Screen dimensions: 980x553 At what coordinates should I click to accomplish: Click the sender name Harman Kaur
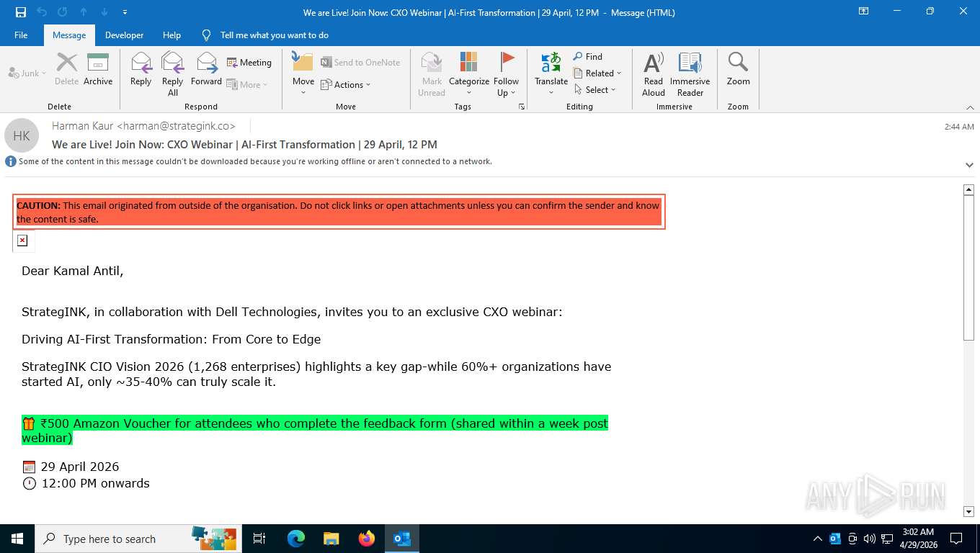tap(144, 126)
